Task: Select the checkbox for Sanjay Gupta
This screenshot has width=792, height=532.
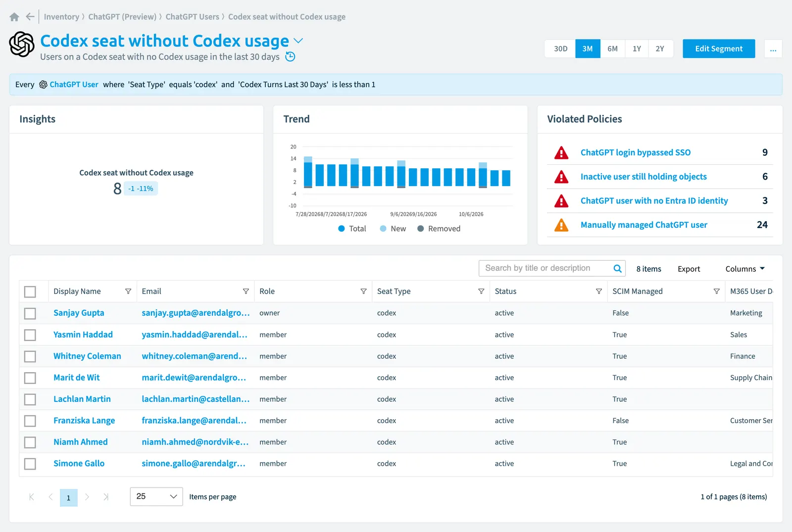Action: (x=30, y=313)
